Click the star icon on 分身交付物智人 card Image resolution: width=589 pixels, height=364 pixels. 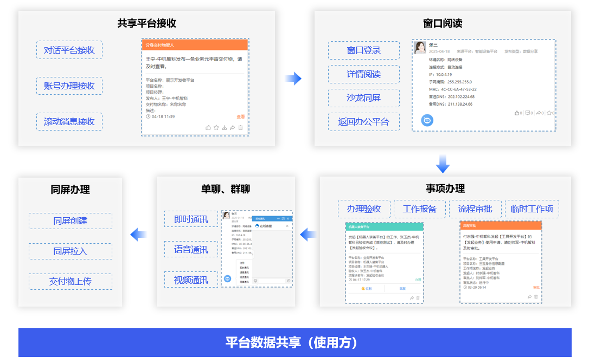point(216,128)
